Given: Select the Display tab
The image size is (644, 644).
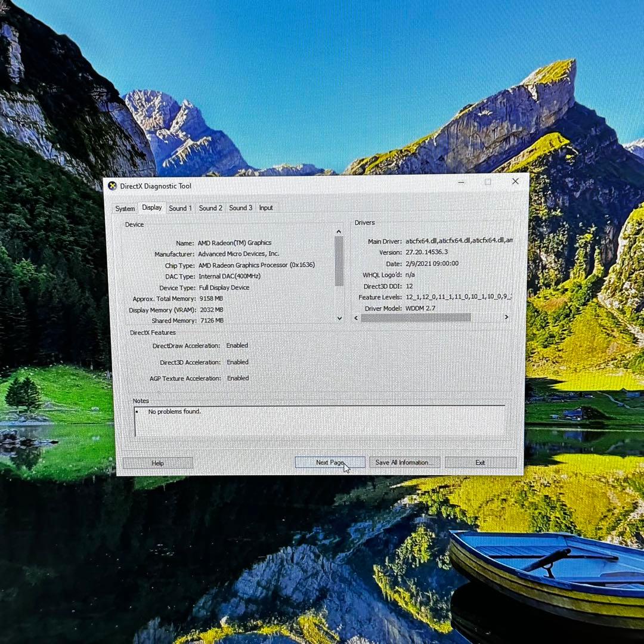Looking at the screenshot, I should coord(152,208).
